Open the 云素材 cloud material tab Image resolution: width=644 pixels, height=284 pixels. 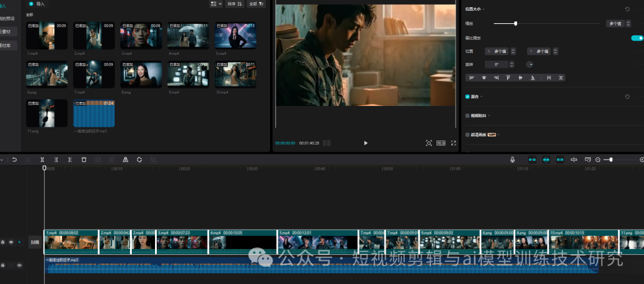pos(8,32)
